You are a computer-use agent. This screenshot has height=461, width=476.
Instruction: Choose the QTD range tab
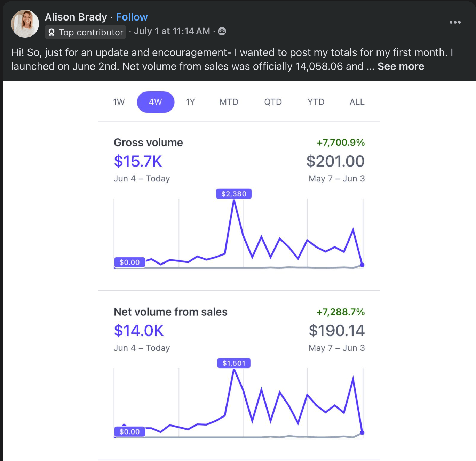click(273, 102)
